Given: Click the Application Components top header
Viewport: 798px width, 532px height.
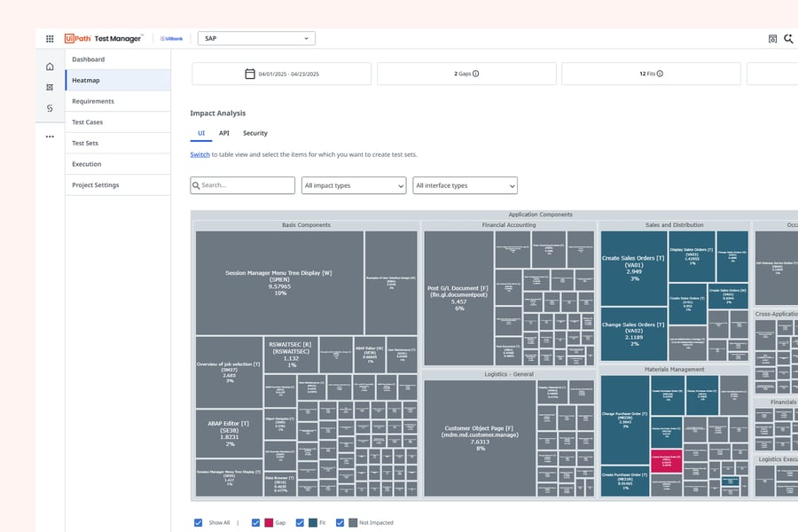Looking at the screenshot, I should [541, 215].
